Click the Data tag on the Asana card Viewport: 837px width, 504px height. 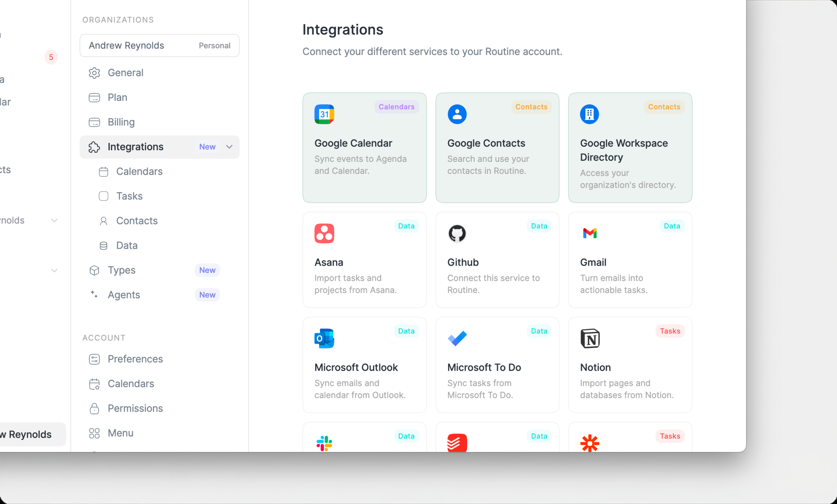point(406,226)
